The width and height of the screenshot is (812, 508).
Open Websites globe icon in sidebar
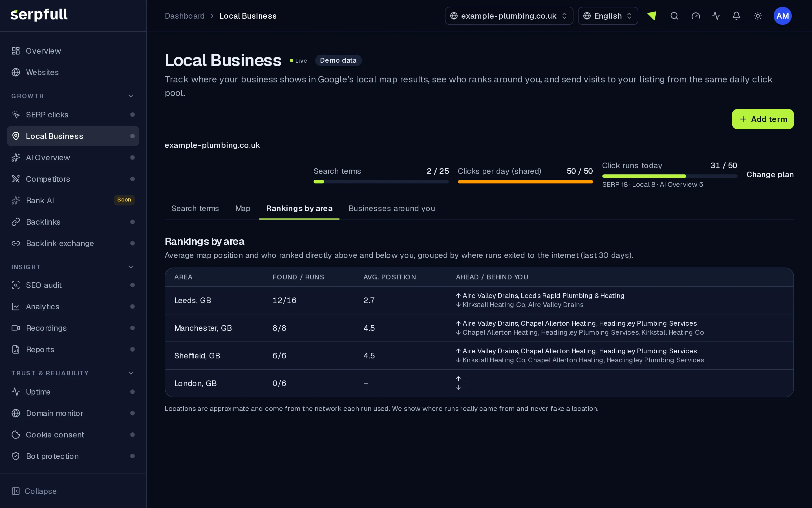pos(16,72)
